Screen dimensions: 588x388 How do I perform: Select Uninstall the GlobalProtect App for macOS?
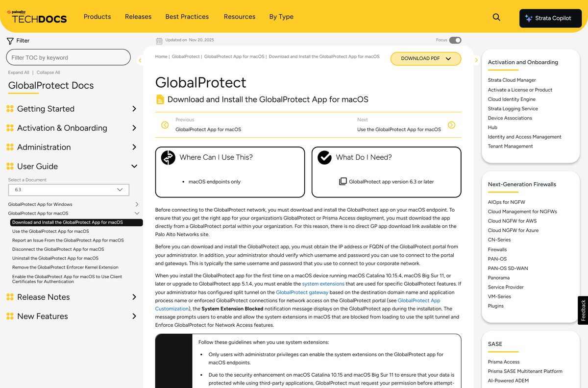pos(55,258)
